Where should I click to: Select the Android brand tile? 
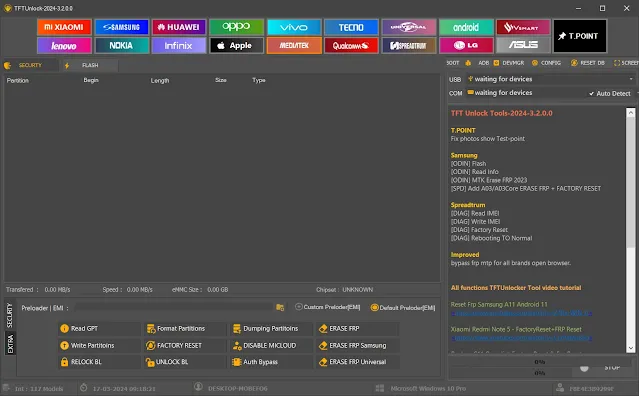point(466,27)
